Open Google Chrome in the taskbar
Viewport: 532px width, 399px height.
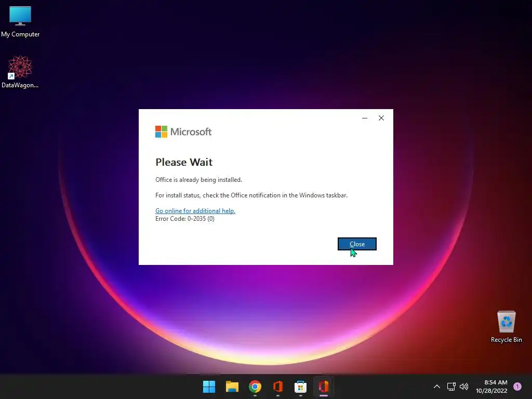(x=255, y=387)
